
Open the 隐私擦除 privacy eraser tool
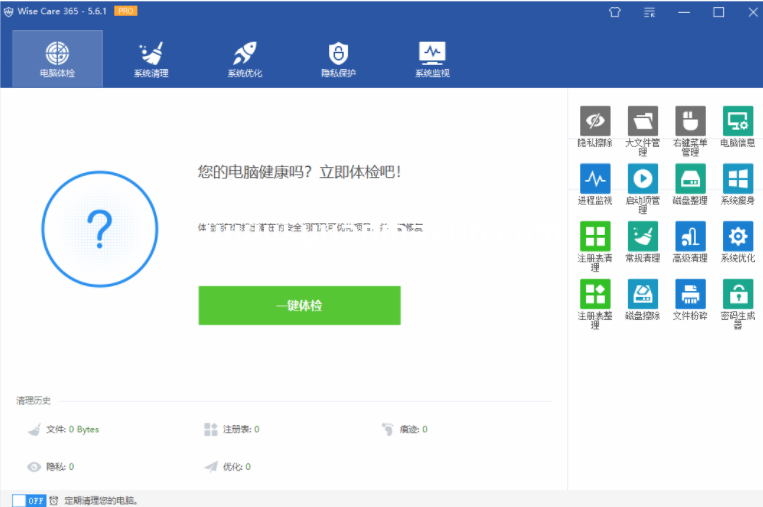tap(595, 126)
